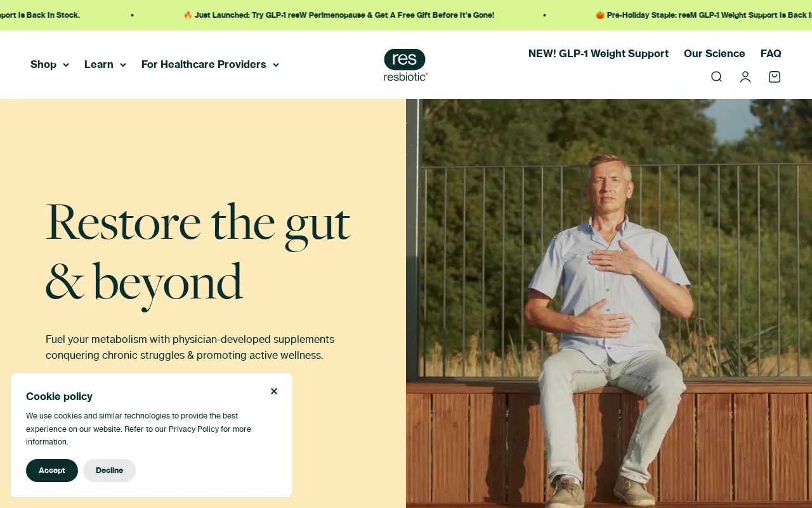Decline the cookie policy
The width and height of the screenshot is (812, 508).
coord(109,471)
